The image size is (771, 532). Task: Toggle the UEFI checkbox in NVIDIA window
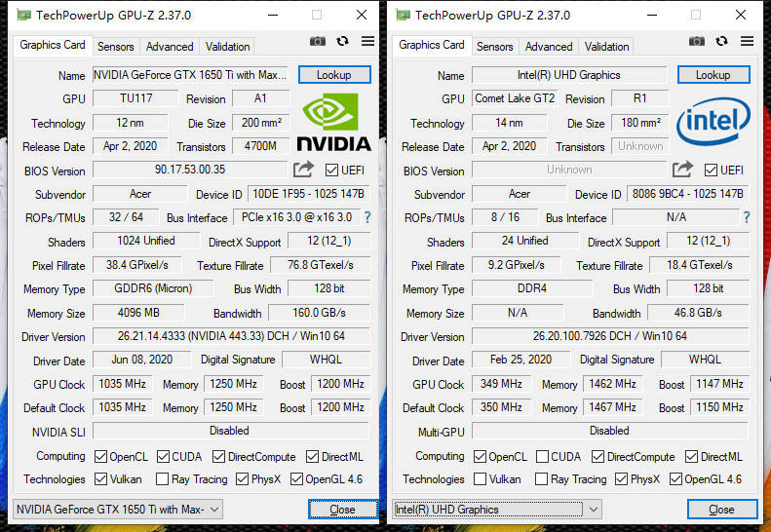(x=332, y=171)
